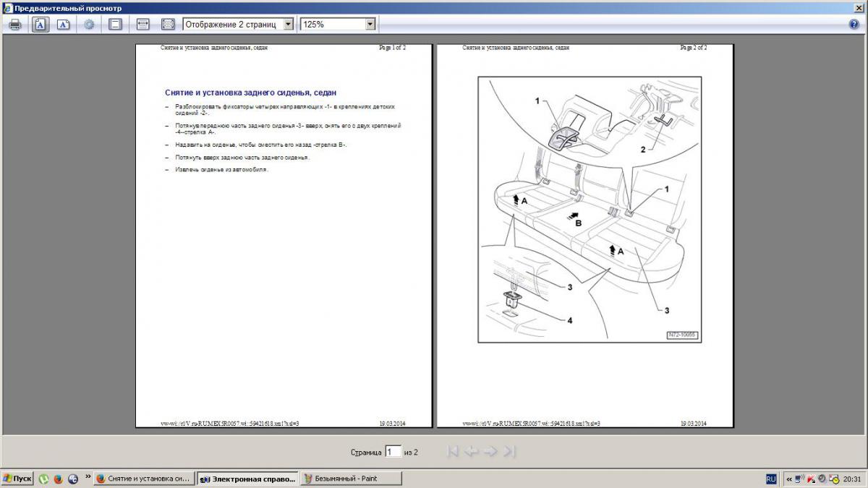Click the Print document printer icon
Image resolution: width=868 pixels, height=488 pixels.
[x=14, y=24]
